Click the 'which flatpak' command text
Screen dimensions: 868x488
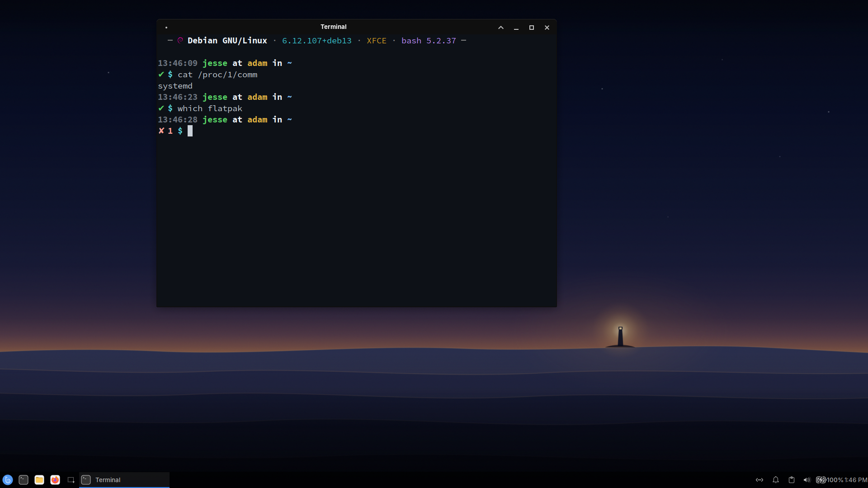click(210, 108)
